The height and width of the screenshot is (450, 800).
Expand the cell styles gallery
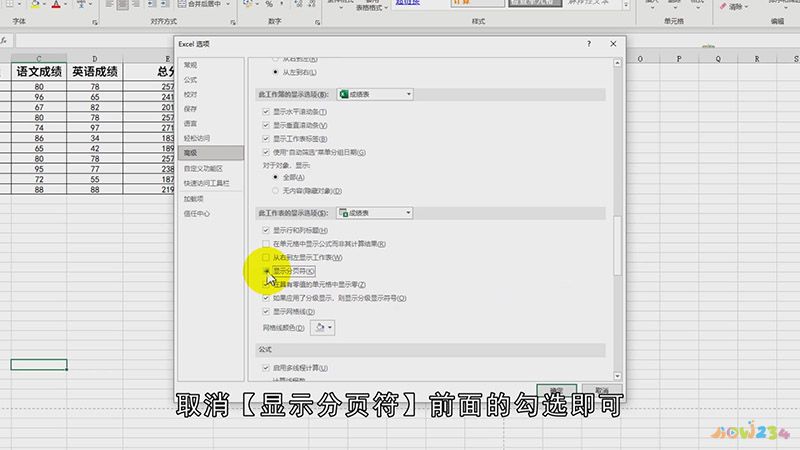[626, 5]
